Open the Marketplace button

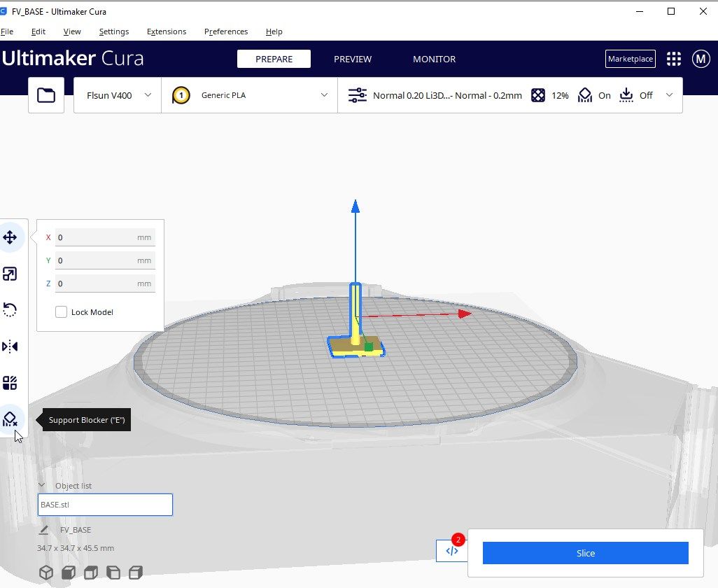pos(630,59)
